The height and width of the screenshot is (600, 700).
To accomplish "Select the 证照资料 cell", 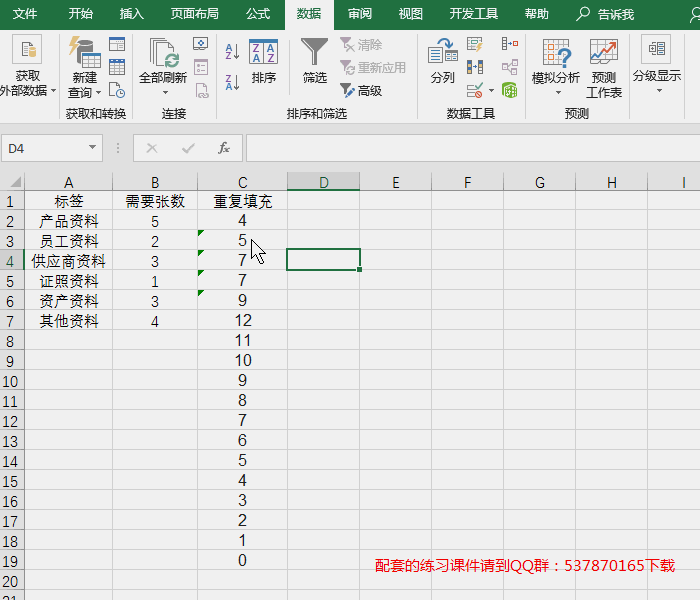I will [69, 281].
